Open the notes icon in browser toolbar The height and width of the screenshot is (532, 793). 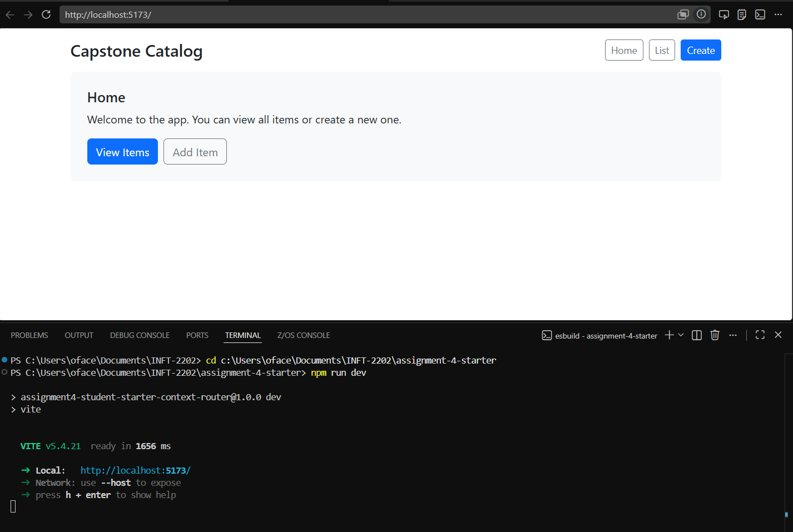(742, 15)
